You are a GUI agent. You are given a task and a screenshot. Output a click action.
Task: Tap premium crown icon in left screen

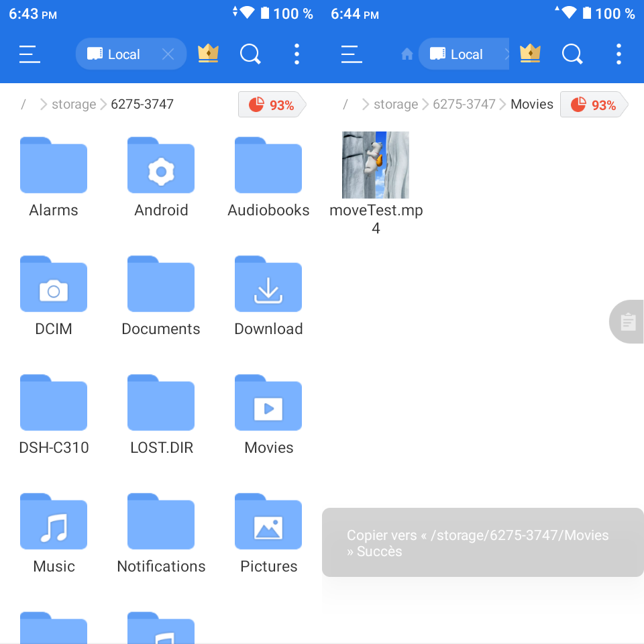click(208, 54)
